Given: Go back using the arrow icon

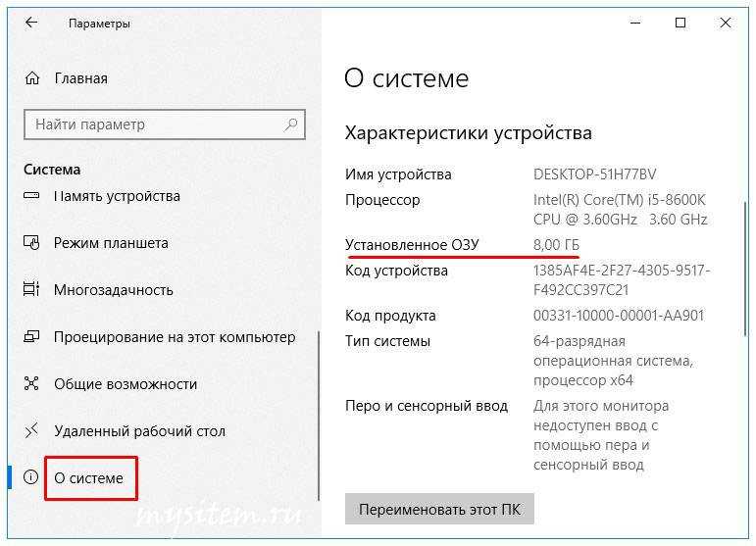Looking at the screenshot, I should 31,23.
